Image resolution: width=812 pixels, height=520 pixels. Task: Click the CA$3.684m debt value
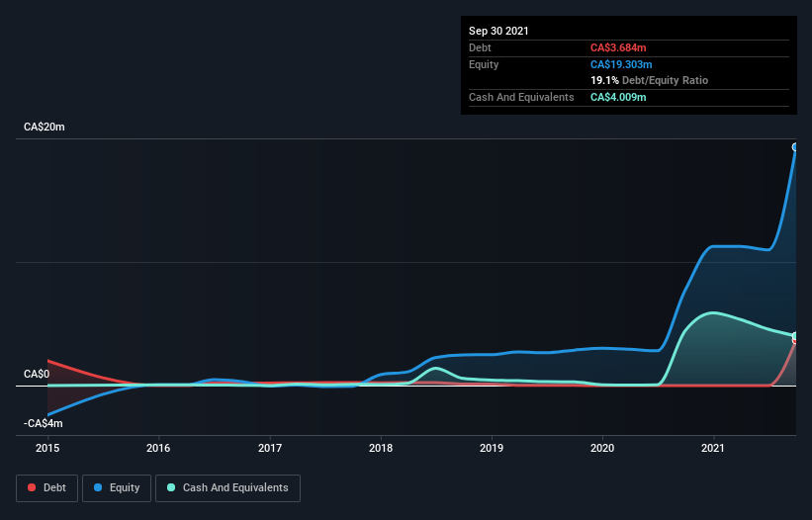coord(618,47)
